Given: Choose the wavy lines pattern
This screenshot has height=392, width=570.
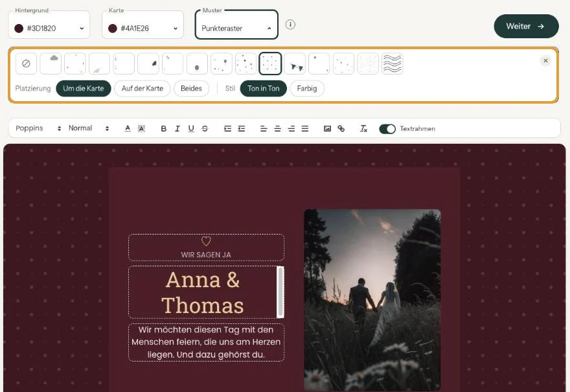Looking at the screenshot, I should click(x=393, y=63).
